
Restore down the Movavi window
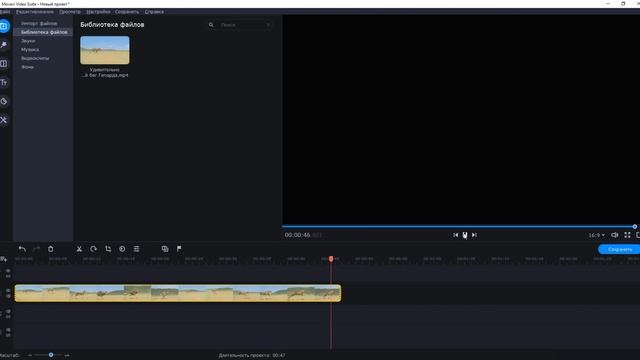coord(623,4)
